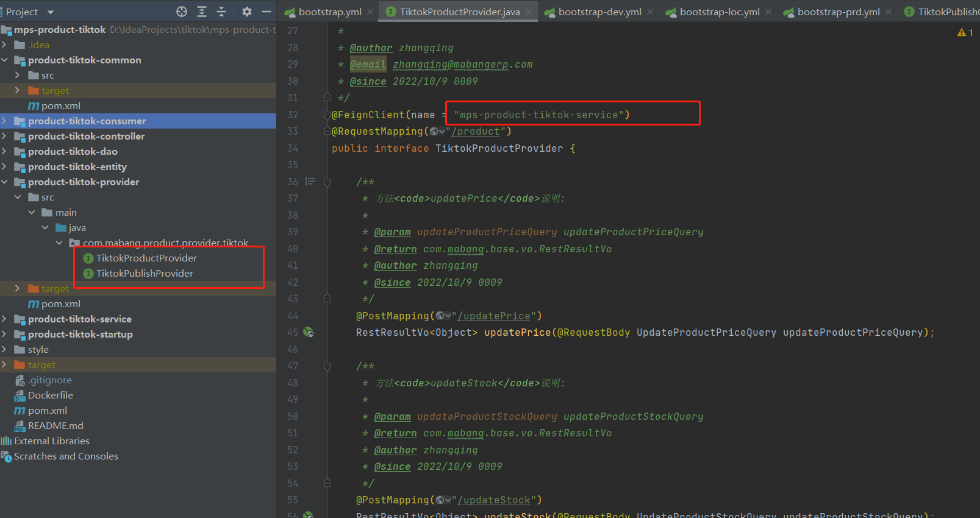980x518 pixels.
Task: Collapse the product-tiktok-provider module
Action: (5, 182)
